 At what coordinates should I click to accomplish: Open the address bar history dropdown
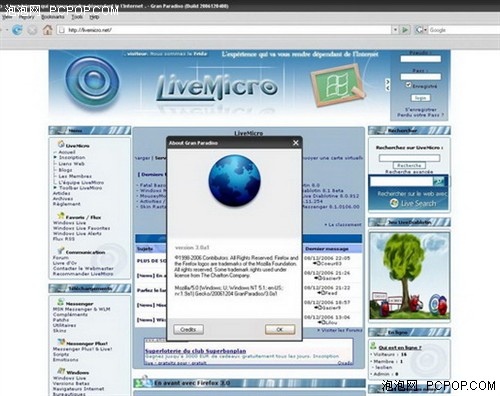click(x=395, y=30)
